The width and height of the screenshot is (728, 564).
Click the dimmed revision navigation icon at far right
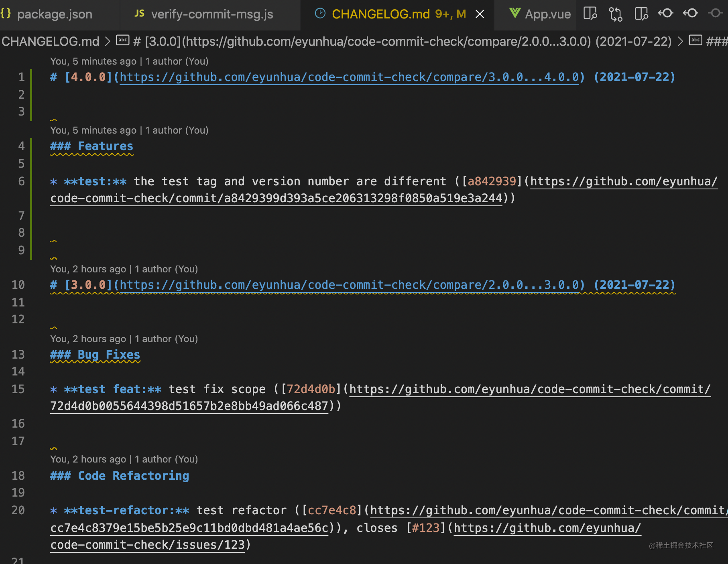pos(716,13)
